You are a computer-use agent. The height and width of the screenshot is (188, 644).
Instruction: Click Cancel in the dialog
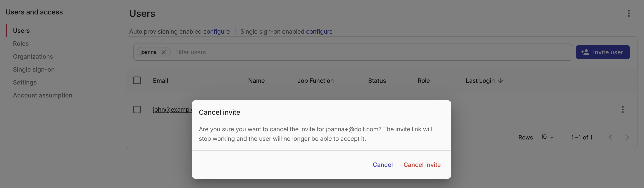click(x=383, y=165)
